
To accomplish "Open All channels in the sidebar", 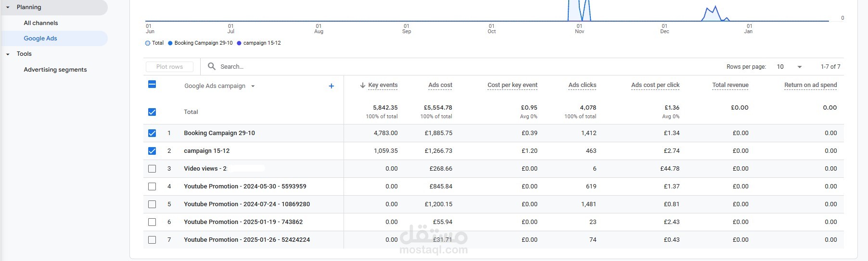I will (x=41, y=23).
